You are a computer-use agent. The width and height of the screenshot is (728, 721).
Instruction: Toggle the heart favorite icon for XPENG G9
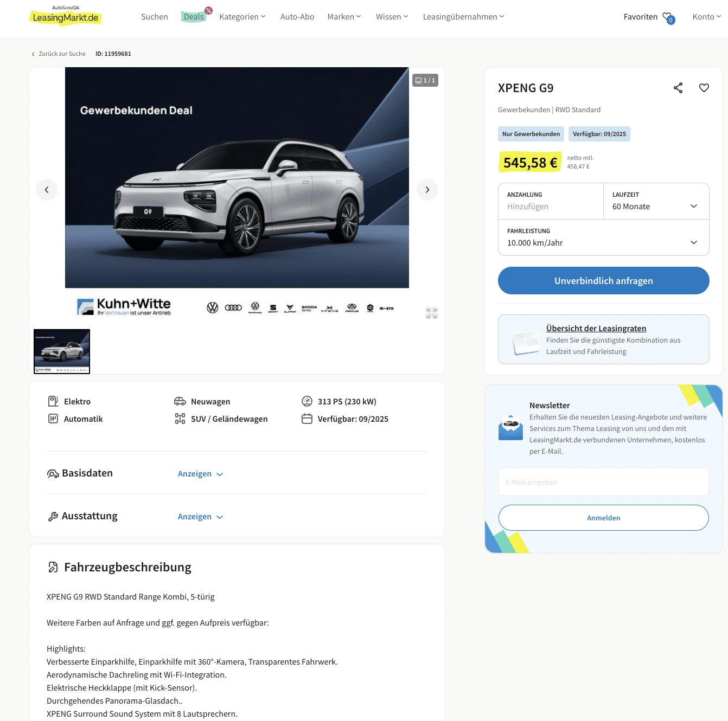(x=704, y=88)
